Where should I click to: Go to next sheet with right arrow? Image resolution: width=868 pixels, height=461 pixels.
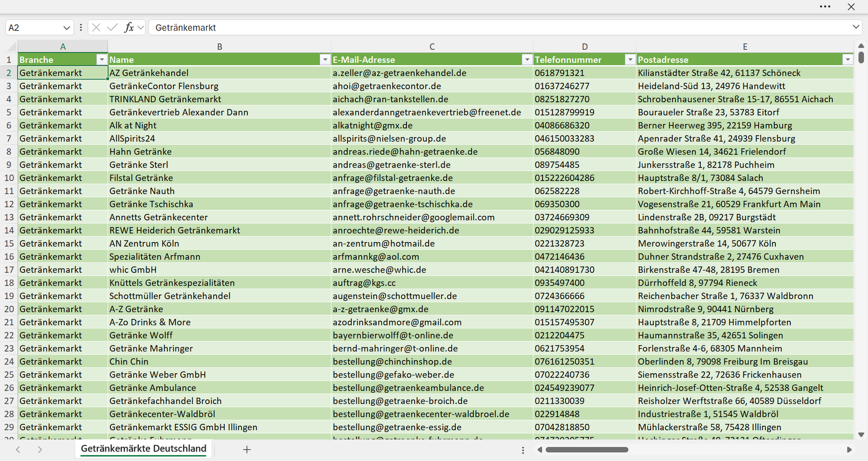coord(40,449)
